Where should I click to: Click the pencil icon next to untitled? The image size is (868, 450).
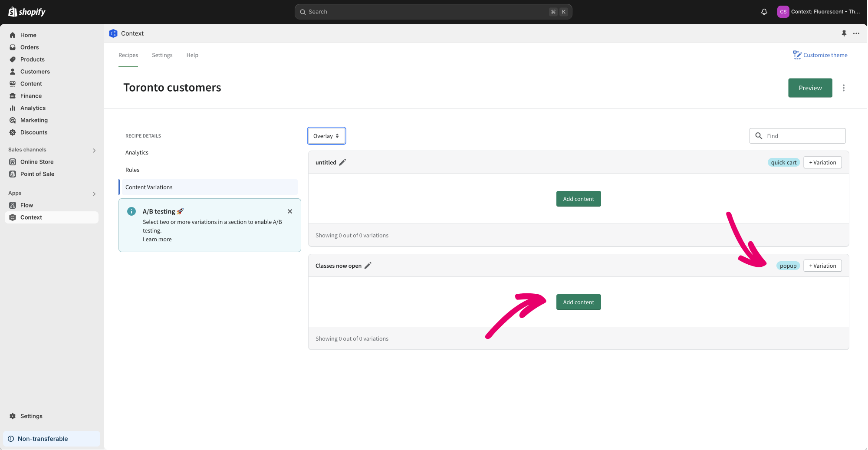(x=342, y=162)
